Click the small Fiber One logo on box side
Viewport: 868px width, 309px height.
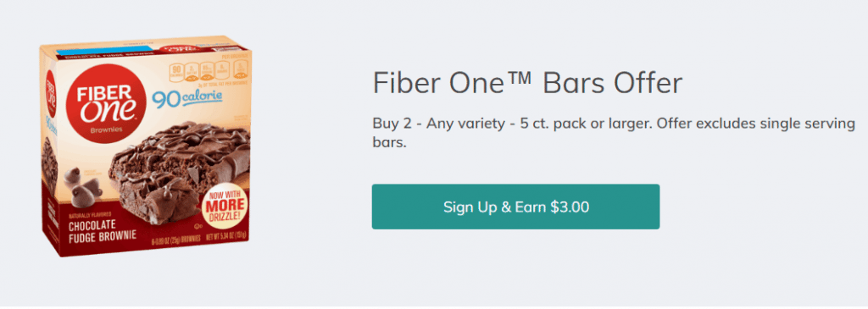[50, 93]
